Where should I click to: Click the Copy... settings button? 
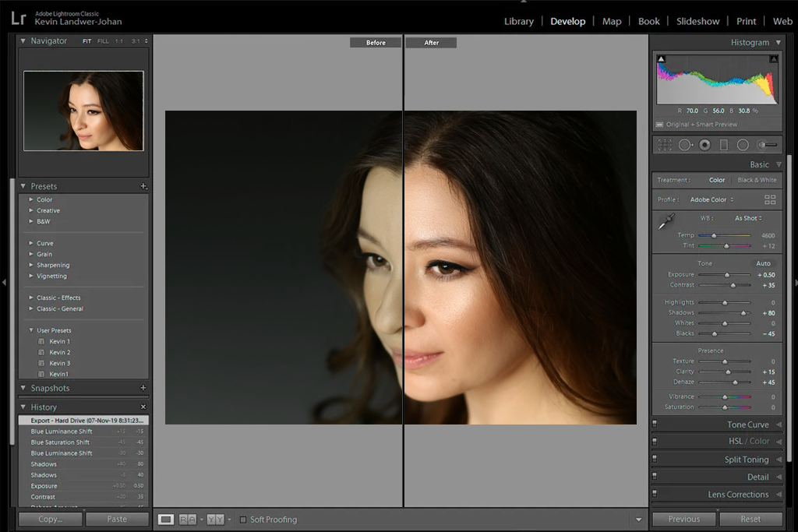51,520
